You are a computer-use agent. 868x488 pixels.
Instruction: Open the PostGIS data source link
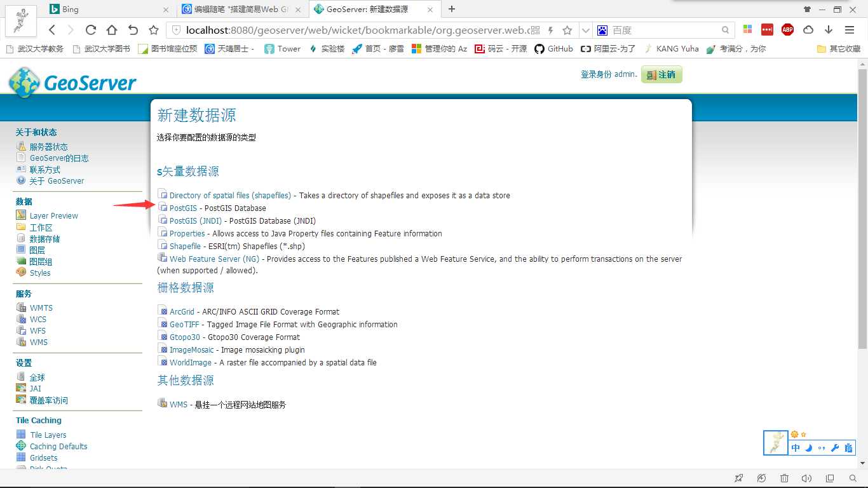click(183, 208)
